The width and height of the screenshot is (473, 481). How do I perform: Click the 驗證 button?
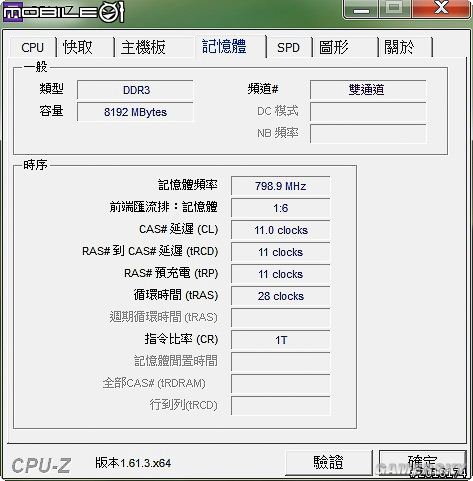[x=328, y=463]
